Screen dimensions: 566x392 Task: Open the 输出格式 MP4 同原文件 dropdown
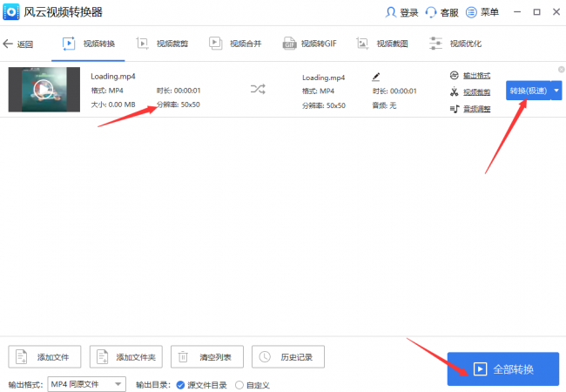click(x=86, y=384)
